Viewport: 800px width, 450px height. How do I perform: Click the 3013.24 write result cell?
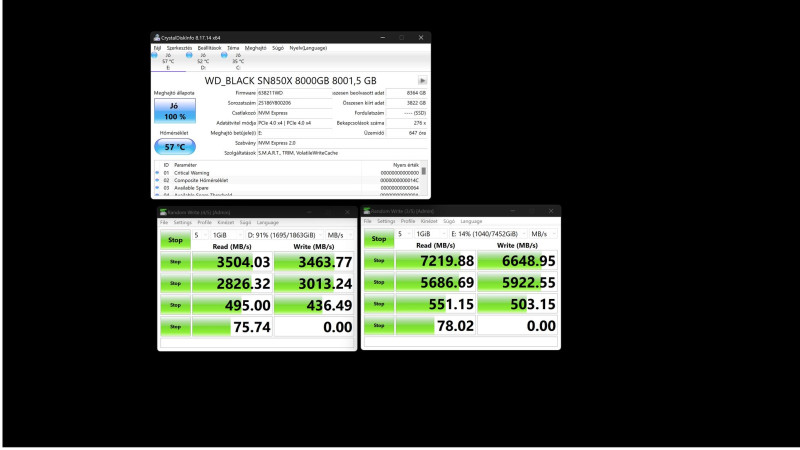click(x=314, y=283)
